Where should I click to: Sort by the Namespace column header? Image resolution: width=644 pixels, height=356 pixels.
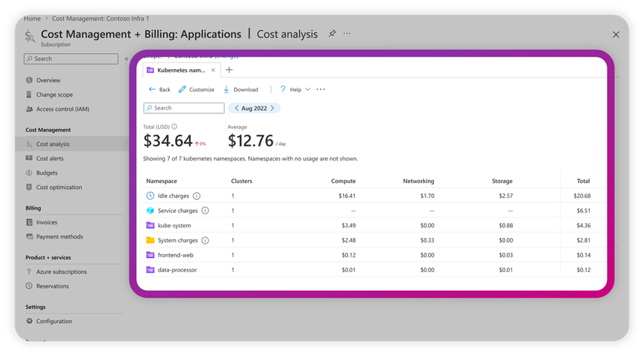[x=161, y=181]
